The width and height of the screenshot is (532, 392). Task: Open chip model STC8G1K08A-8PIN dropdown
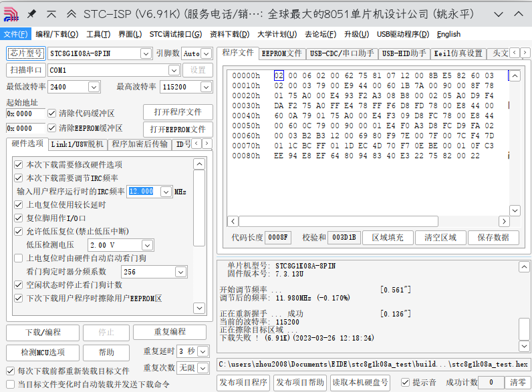pyautogui.click(x=146, y=53)
